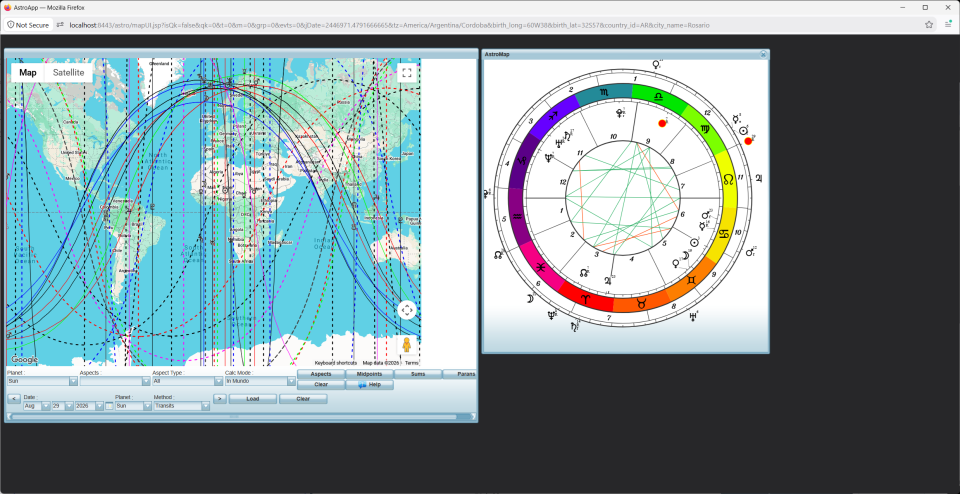Click the inner Pluto glyph near Scorpio
960x494 pixels.
[620, 113]
